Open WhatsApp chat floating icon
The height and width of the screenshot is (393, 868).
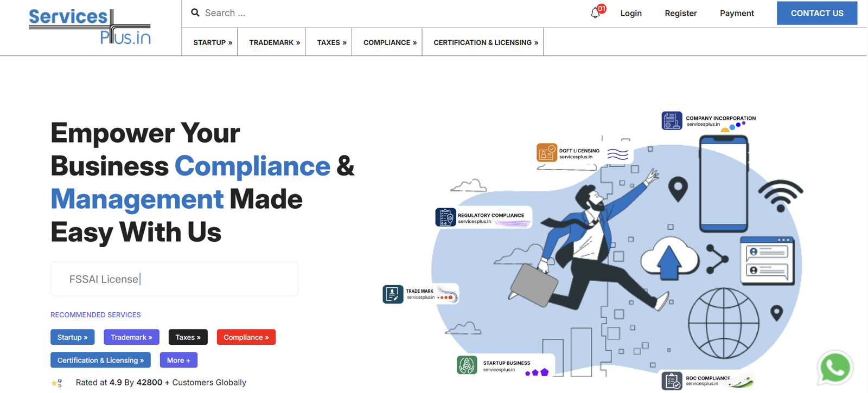[x=835, y=368]
